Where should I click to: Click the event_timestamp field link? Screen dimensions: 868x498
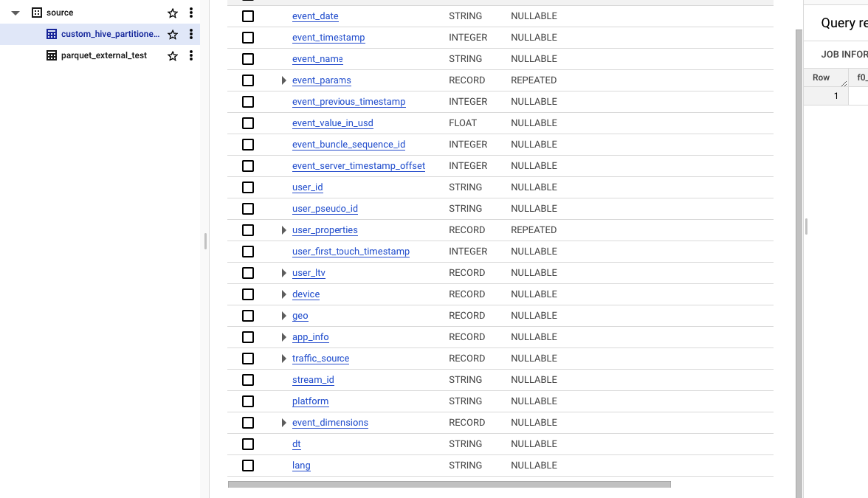pos(328,38)
